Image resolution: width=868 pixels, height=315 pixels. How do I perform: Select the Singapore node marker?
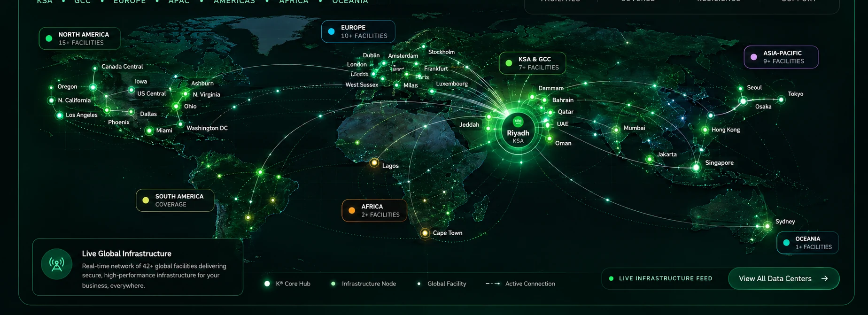click(x=696, y=167)
